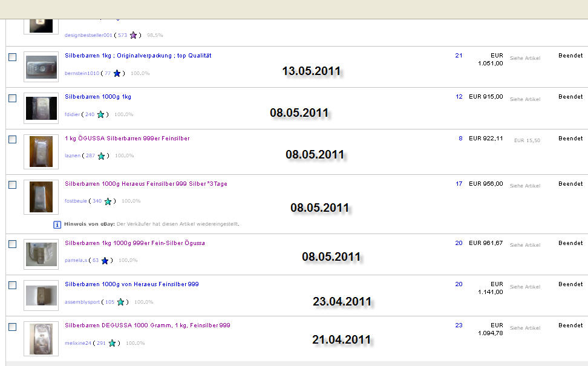The height and width of the screenshot is (366, 588).
Task: Show the 12 bids on Silberbarren 1000g 1kg
Action: (x=459, y=97)
